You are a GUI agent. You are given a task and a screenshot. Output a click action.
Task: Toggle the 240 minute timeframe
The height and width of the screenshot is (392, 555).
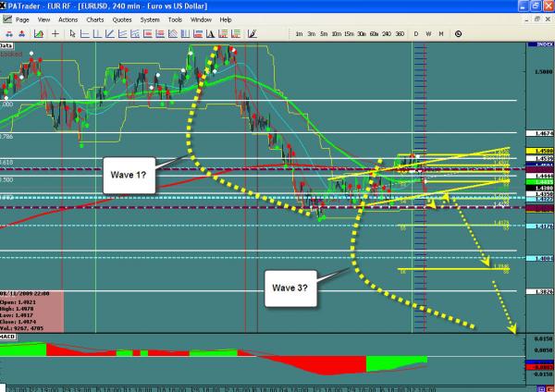(386, 34)
